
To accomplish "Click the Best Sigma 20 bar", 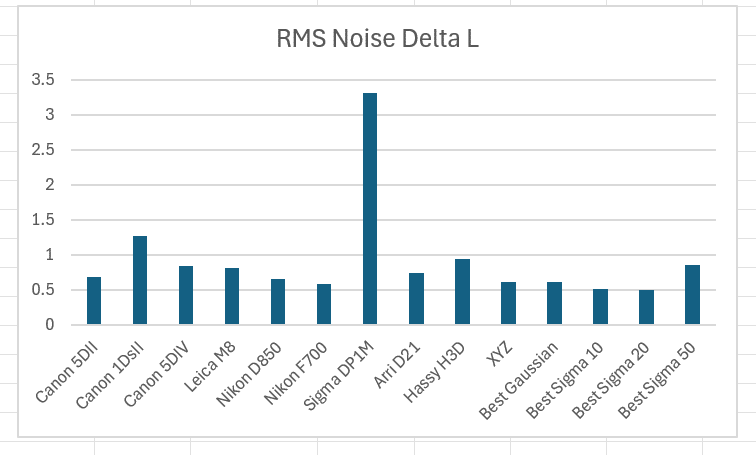I will coord(647,307).
